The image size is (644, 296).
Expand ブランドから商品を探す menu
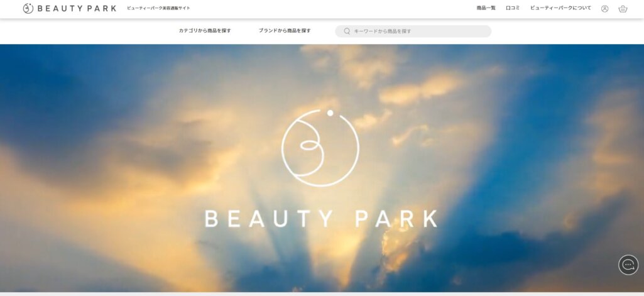point(285,31)
